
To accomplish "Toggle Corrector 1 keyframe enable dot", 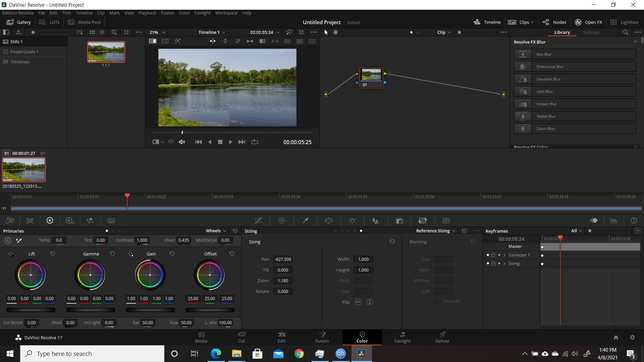I will (488, 255).
